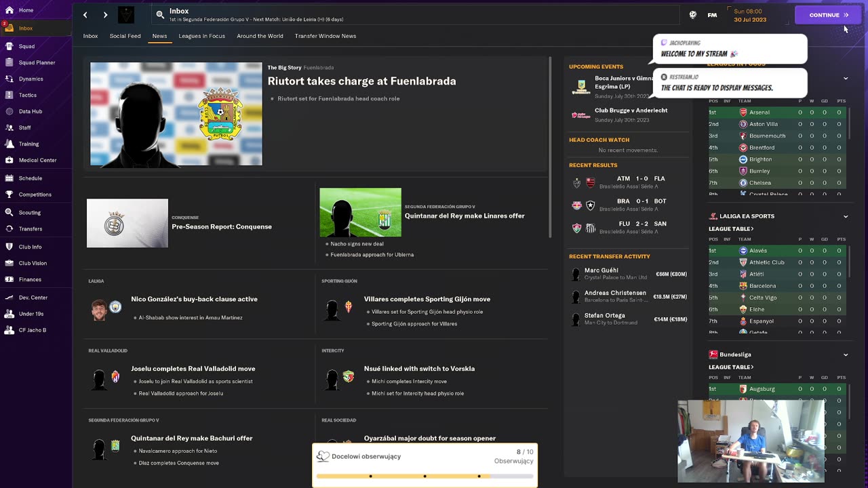
Task: Collapse the LaLiga EA Sports section
Action: [x=846, y=217]
